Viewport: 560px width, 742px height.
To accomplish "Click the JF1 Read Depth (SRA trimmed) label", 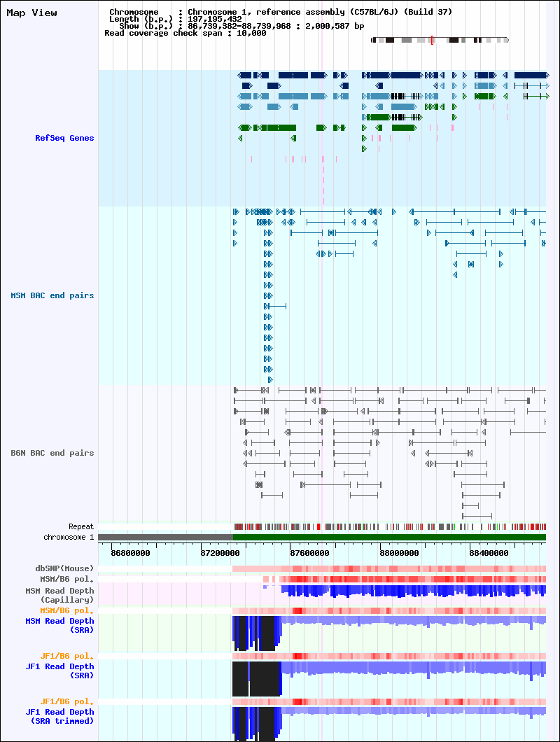I will pyautogui.click(x=59, y=716).
